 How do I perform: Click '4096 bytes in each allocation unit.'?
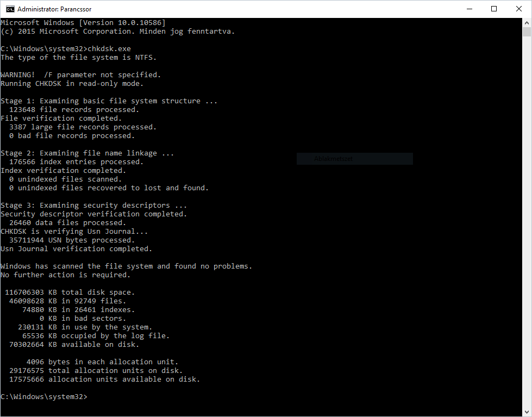tap(103, 362)
